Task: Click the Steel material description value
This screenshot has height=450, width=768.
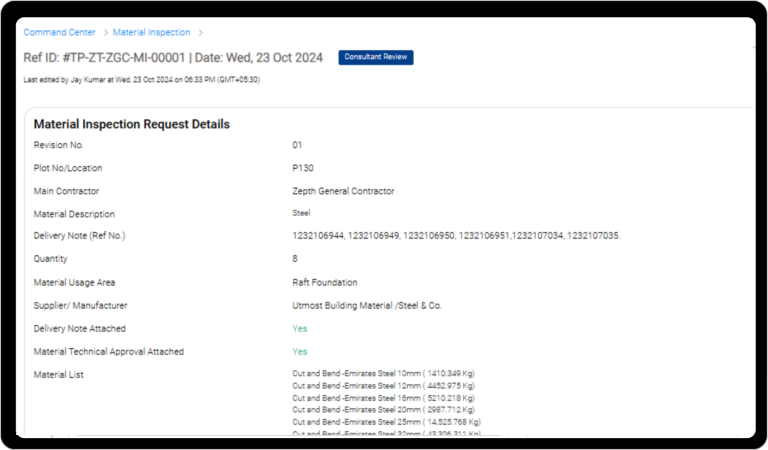Action: (x=301, y=213)
